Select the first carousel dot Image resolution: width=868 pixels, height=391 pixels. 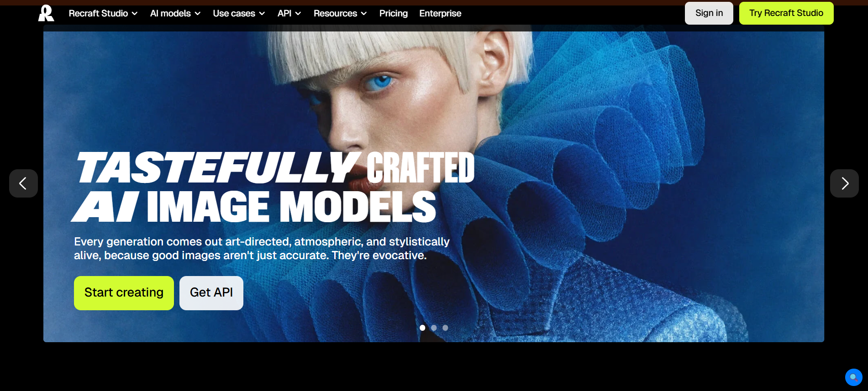click(x=422, y=328)
